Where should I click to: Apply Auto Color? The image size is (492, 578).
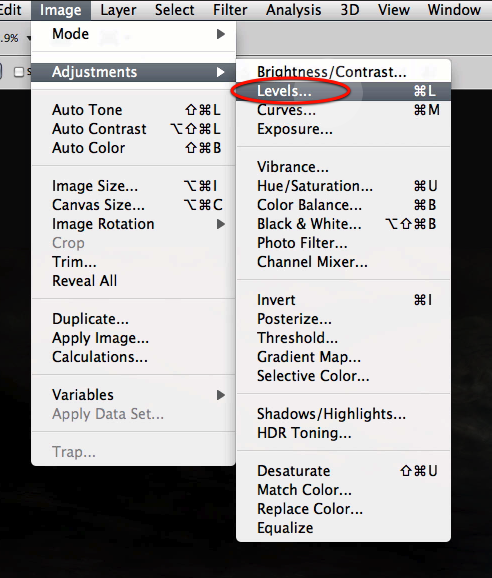pyautogui.click(x=133, y=148)
